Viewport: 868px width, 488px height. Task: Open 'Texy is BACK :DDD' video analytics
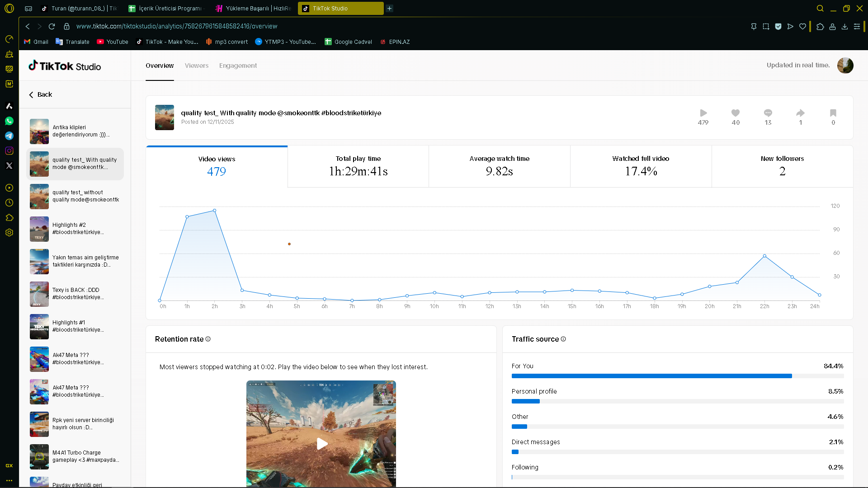click(x=75, y=294)
